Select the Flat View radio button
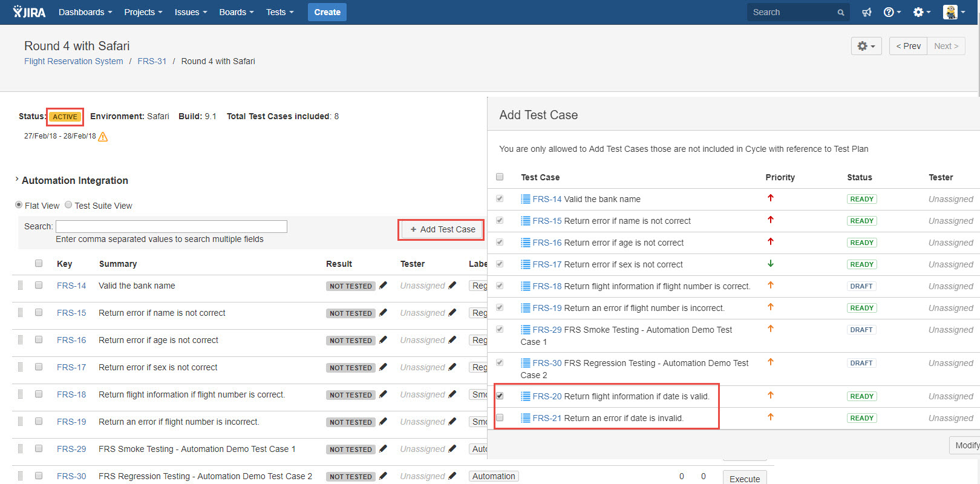The image size is (980, 484). [19, 205]
